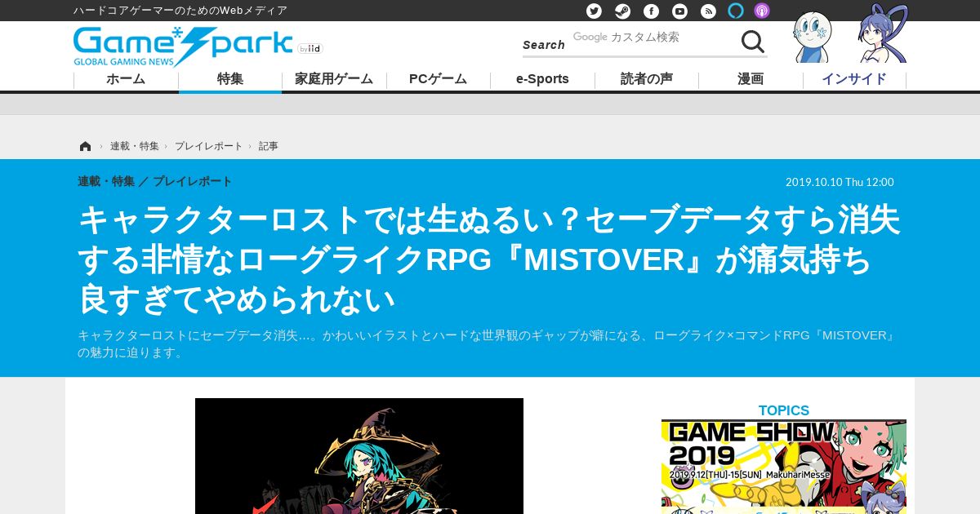Click the Search label beside search box
This screenshot has height=514, width=980.
(x=544, y=45)
